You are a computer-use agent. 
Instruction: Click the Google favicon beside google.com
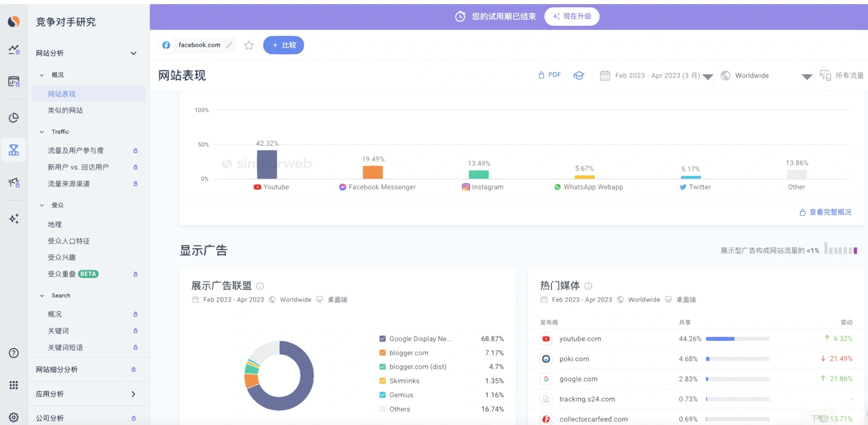pyautogui.click(x=546, y=379)
